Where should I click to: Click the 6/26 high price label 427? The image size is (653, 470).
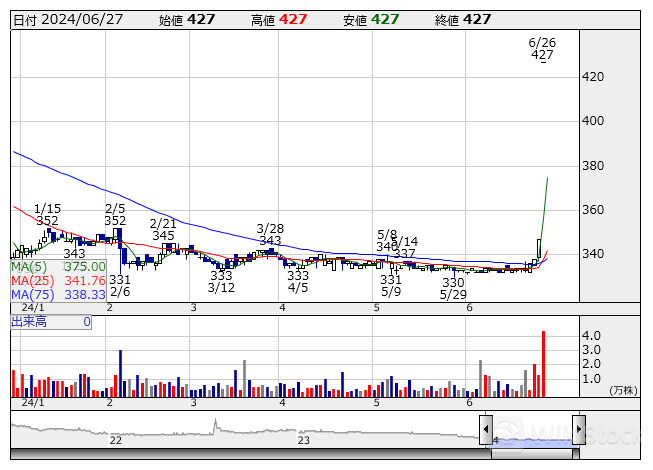pyautogui.click(x=542, y=56)
